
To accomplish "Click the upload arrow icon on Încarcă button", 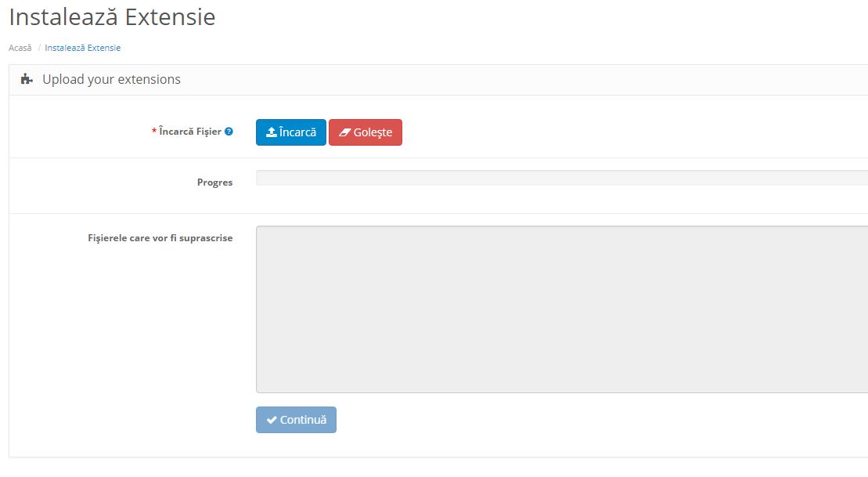I will click(x=271, y=132).
